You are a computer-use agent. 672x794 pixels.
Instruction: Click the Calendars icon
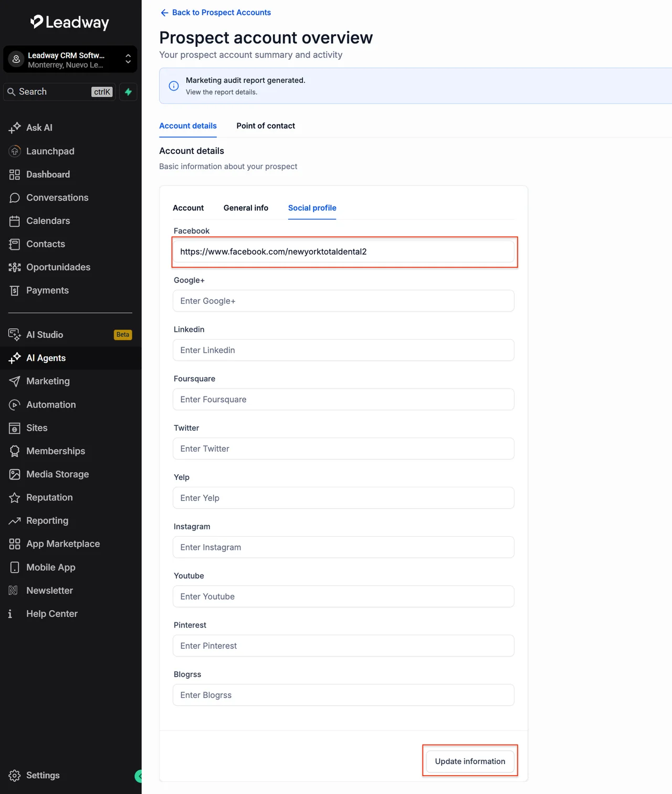(x=15, y=221)
